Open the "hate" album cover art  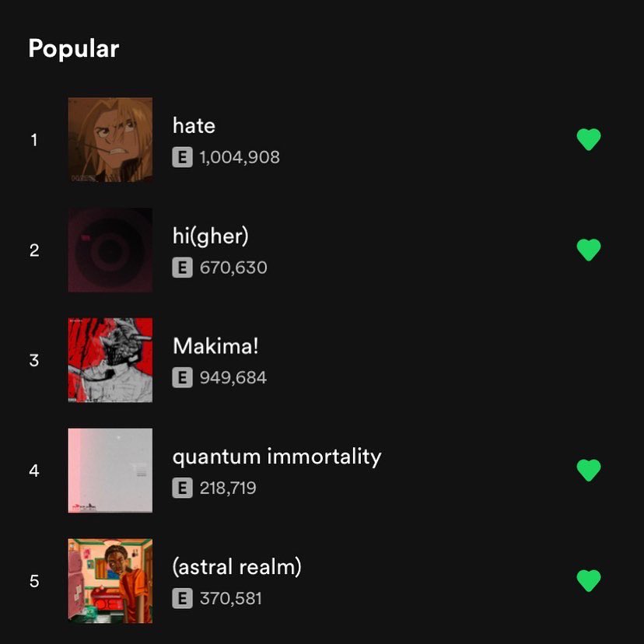110,140
